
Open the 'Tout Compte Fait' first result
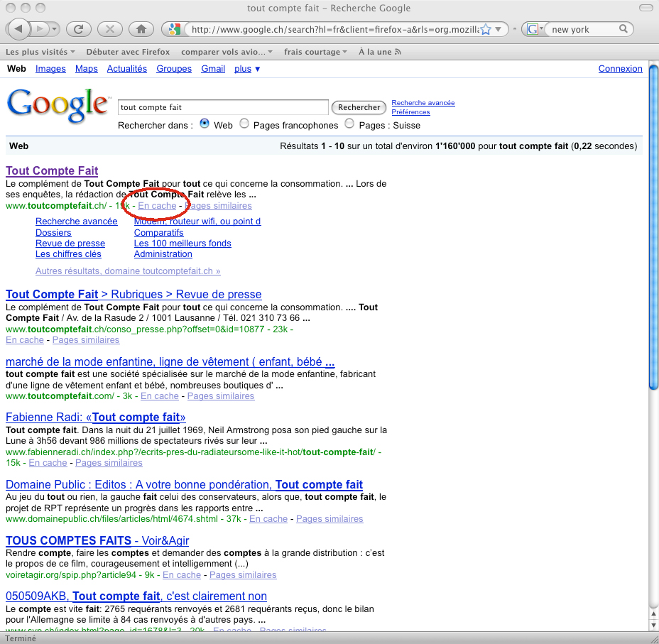pos(52,170)
